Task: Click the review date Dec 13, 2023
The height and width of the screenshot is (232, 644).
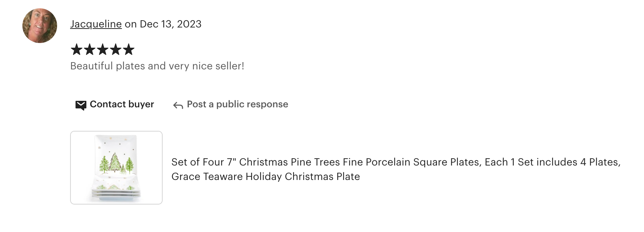Action: 170,24
